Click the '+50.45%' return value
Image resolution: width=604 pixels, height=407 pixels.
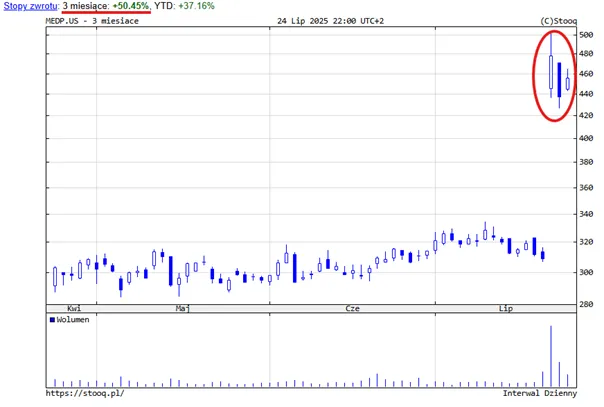pos(132,6)
